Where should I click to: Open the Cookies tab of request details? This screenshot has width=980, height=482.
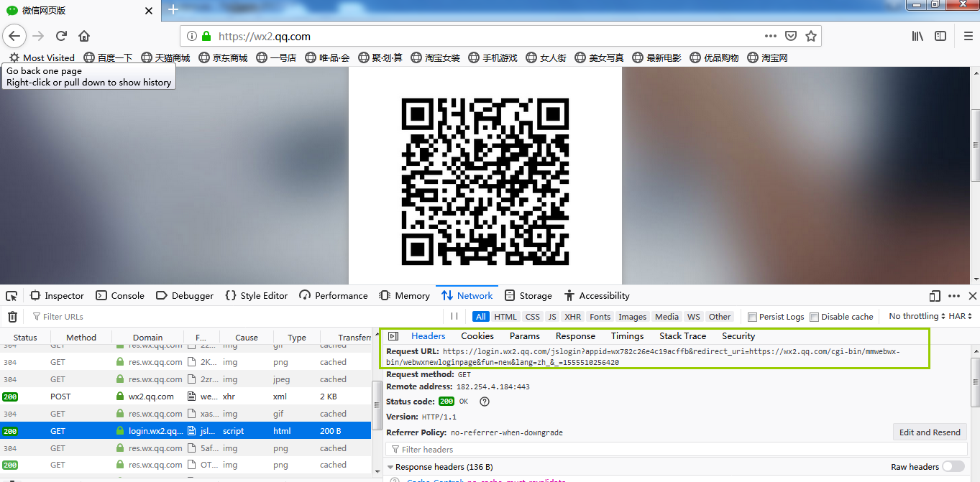point(477,336)
